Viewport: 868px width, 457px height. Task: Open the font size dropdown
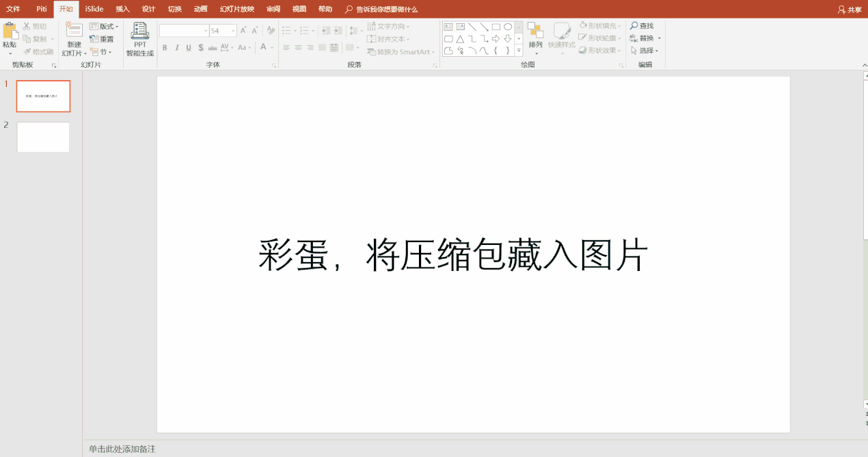point(233,30)
